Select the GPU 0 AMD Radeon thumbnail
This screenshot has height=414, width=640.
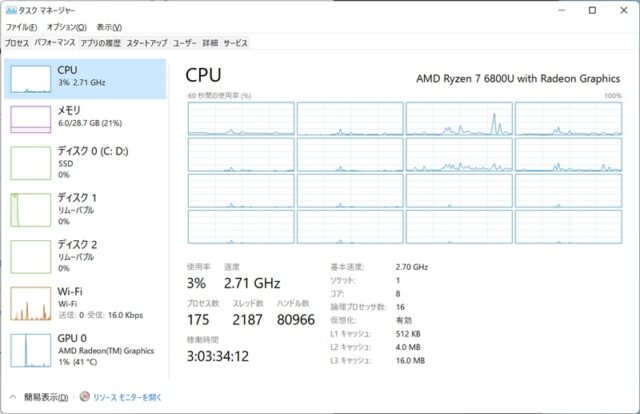30,349
